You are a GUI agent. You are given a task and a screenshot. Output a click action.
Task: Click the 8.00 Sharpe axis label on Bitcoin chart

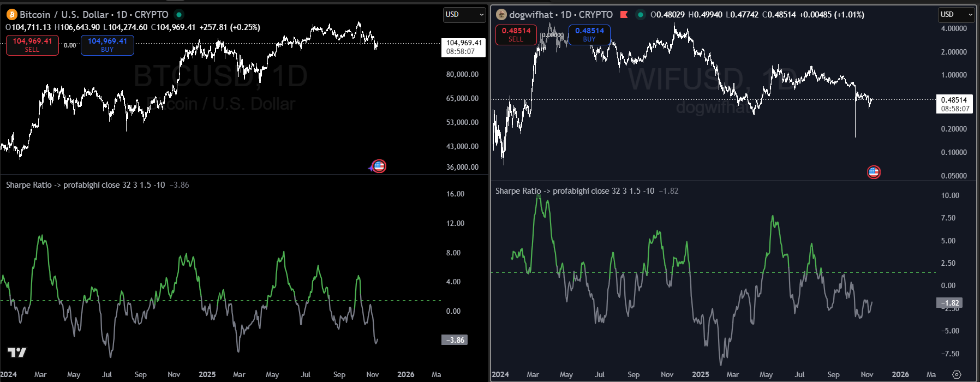click(x=453, y=253)
